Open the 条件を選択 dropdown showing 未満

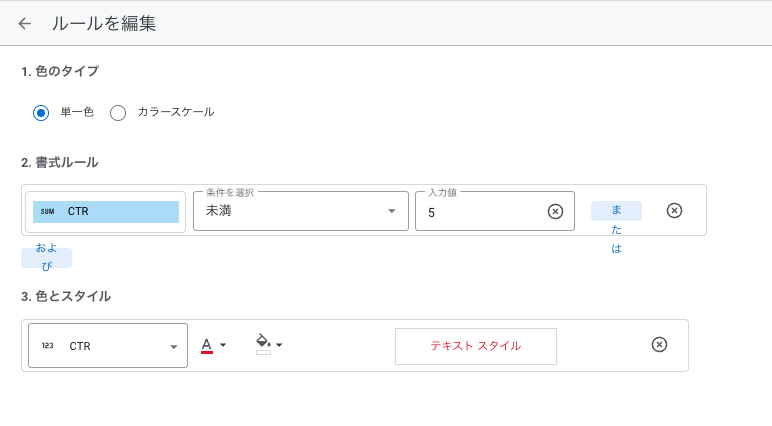[x=301, y=211]
